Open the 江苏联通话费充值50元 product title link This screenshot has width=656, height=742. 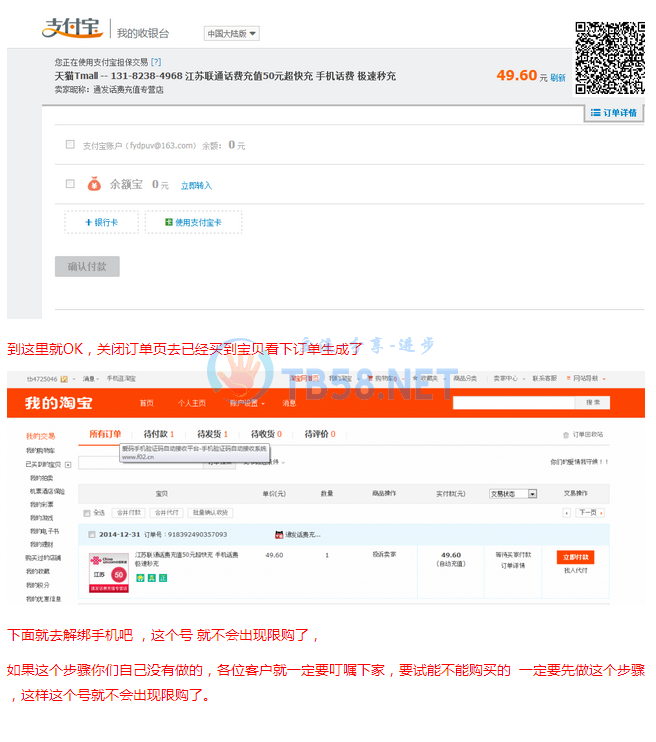pos(186,559)
